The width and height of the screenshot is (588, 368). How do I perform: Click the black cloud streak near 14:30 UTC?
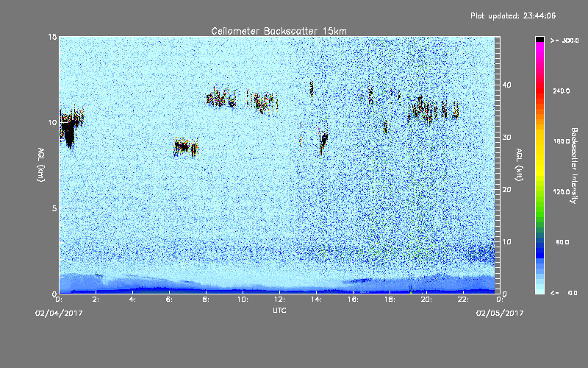[x=323, y=141]
